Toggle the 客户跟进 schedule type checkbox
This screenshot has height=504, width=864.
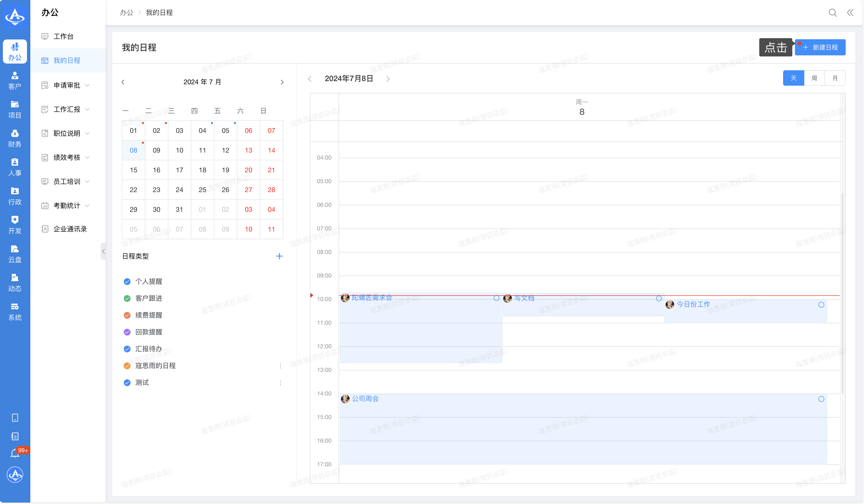(127, 298)
